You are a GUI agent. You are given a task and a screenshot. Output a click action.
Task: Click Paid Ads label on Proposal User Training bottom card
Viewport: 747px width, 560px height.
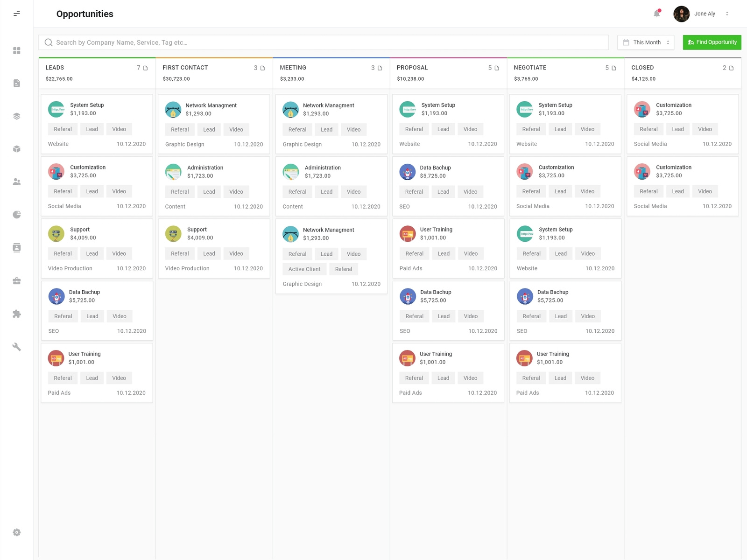pyautogui.click(x=410, y=393)
